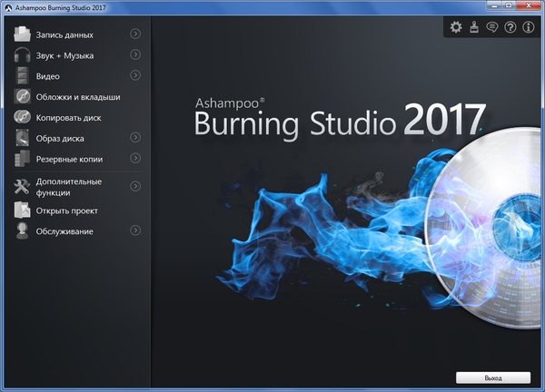Click the Ashampoo logo in the title bar
Viewport: 545px width, 392px height.
(8, 7)
